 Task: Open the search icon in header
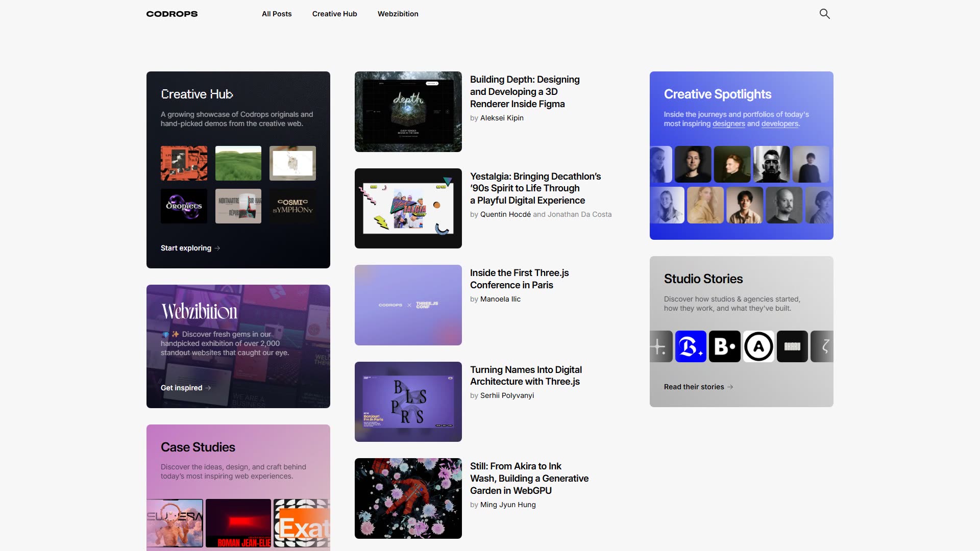coord(824,14)
